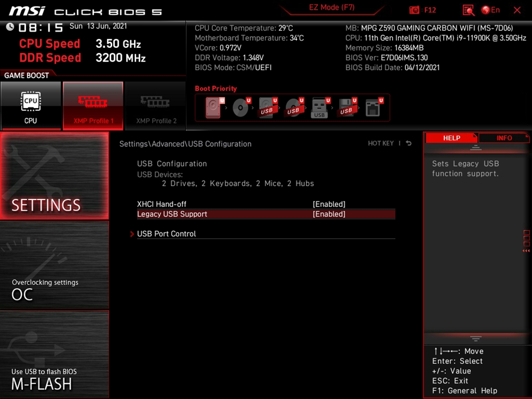The width and height of the screenshot is (532, 399).
Task: Click the date Sun 13 Jun, 2021
Action: click(98, 26)
